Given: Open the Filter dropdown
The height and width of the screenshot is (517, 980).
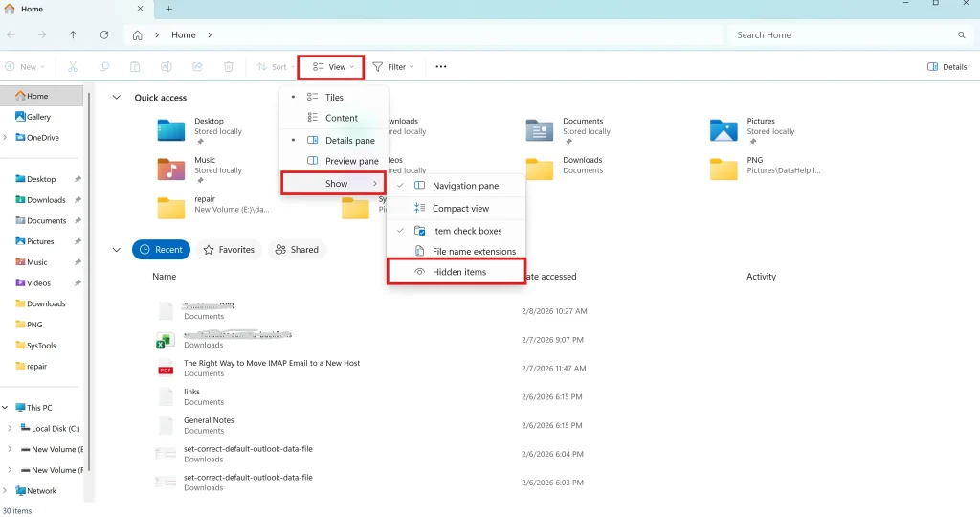Looking at the screenshot, I should click(393, 66).
